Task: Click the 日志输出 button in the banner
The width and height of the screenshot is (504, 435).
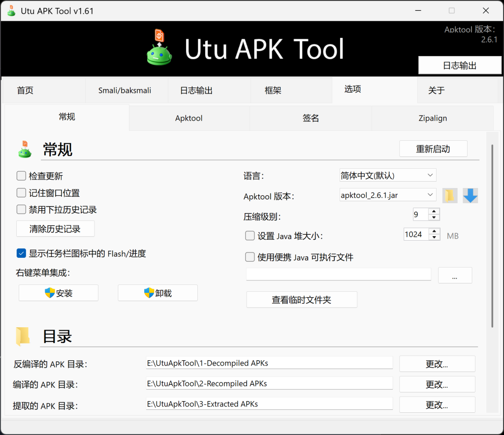Action: pyautogui.click(x=460, y=65)
